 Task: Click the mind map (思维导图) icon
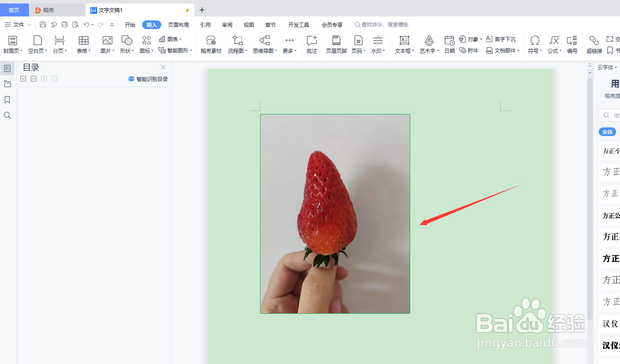(x=265, y=41)
